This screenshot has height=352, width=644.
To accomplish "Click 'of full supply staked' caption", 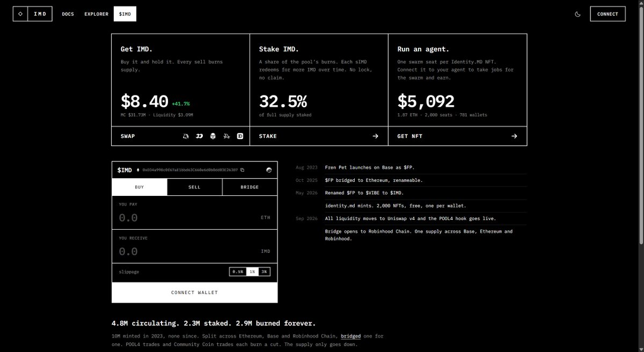I will (285, 115).
